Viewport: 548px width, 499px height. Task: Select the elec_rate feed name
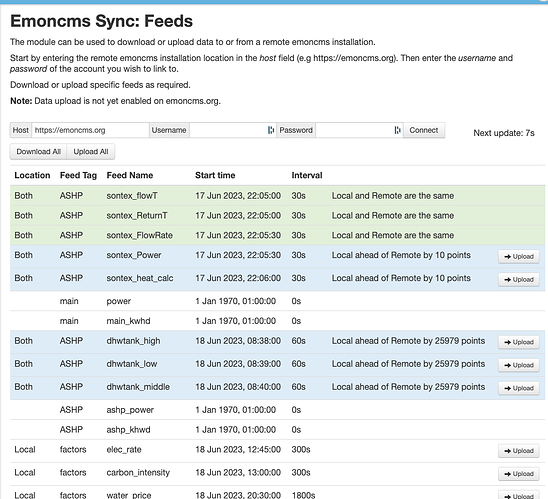tap(124, 449)
